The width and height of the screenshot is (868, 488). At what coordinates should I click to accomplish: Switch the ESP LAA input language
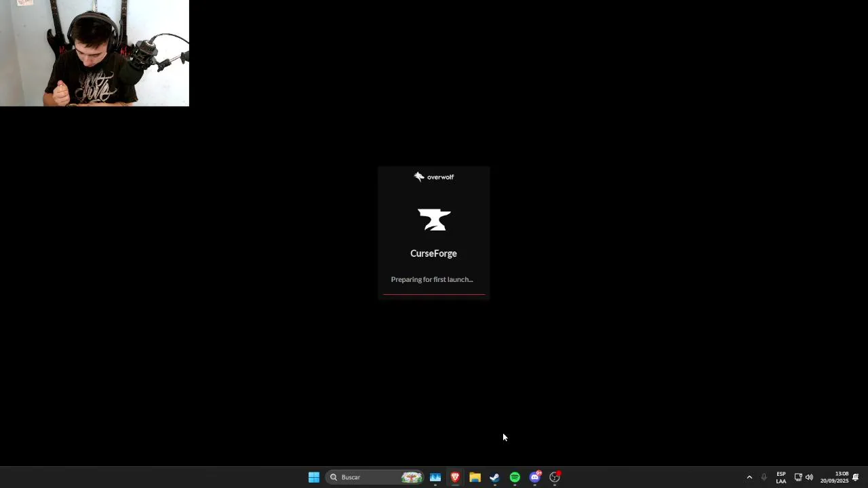[781, 477]
